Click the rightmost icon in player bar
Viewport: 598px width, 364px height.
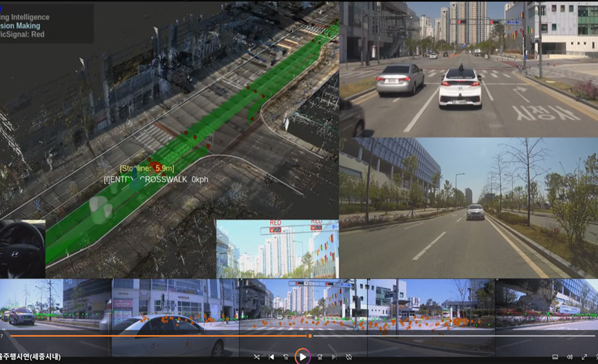tap(595, 357)
